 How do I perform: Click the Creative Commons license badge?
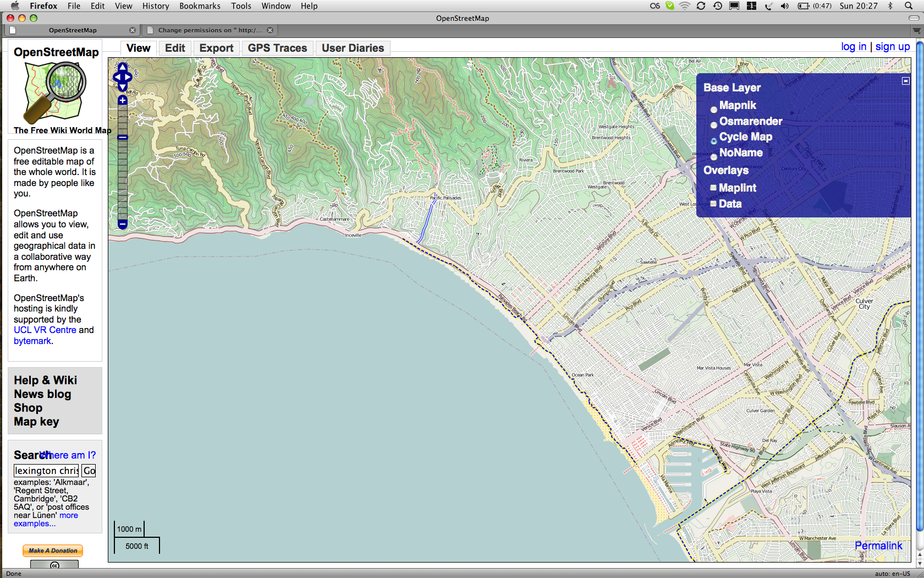pyautogui.click(x=54, y=565)
